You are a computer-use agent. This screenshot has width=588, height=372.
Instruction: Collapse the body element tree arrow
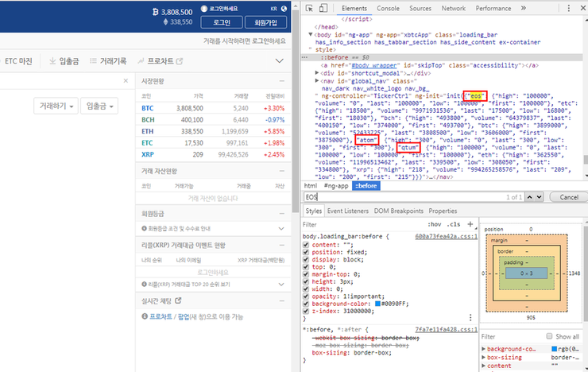[311, 34]
